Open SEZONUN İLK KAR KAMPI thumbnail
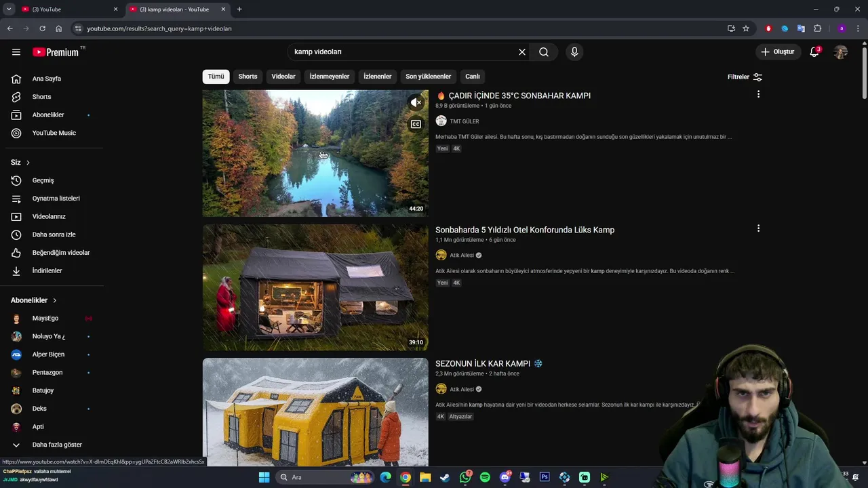The height and width of the screenshot is (488, 868). pos(315,412)
